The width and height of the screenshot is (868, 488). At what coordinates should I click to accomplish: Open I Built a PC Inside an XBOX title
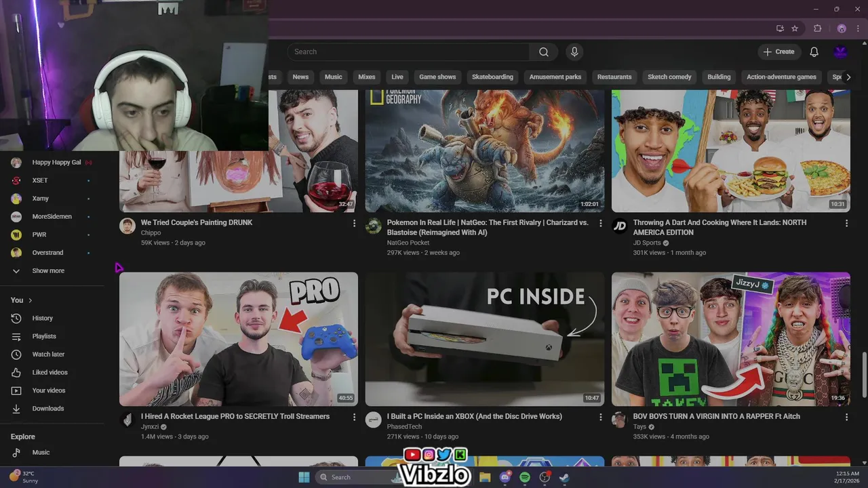(x=475, y=416)
